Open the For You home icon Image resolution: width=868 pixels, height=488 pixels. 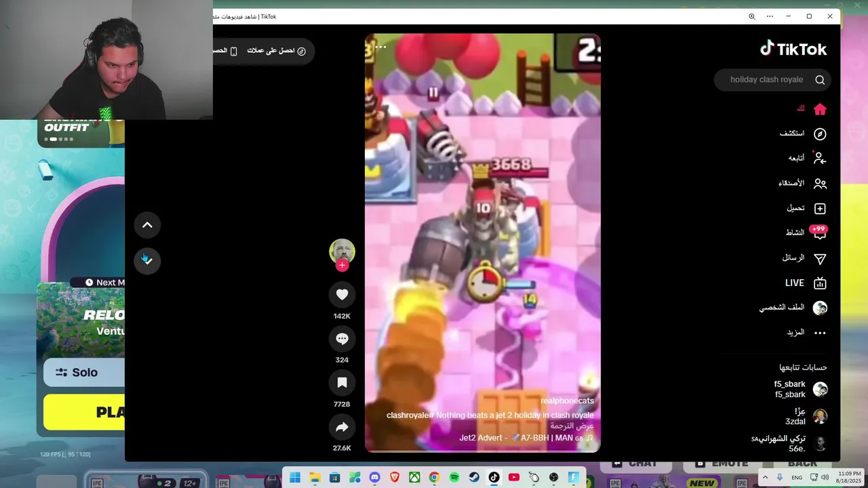[x=820, y=109]
